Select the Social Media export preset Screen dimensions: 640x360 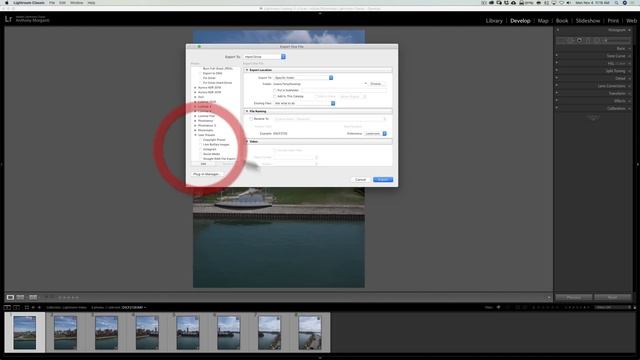pyautogui.click(x=211, y=154)
